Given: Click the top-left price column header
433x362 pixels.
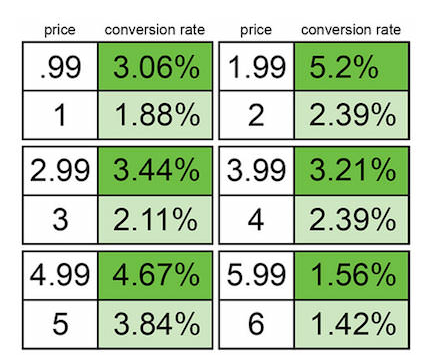Looking at the screenshot, I should (x=60, y=30).
